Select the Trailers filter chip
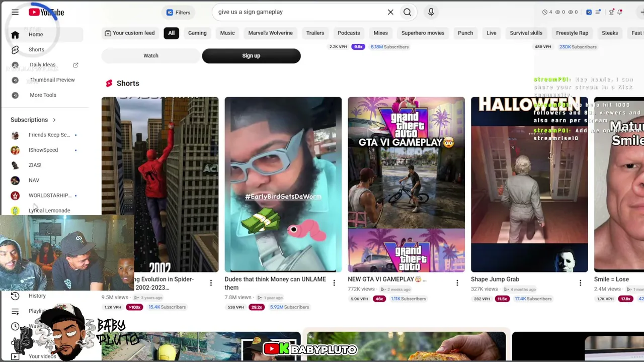 click(315, 33)
